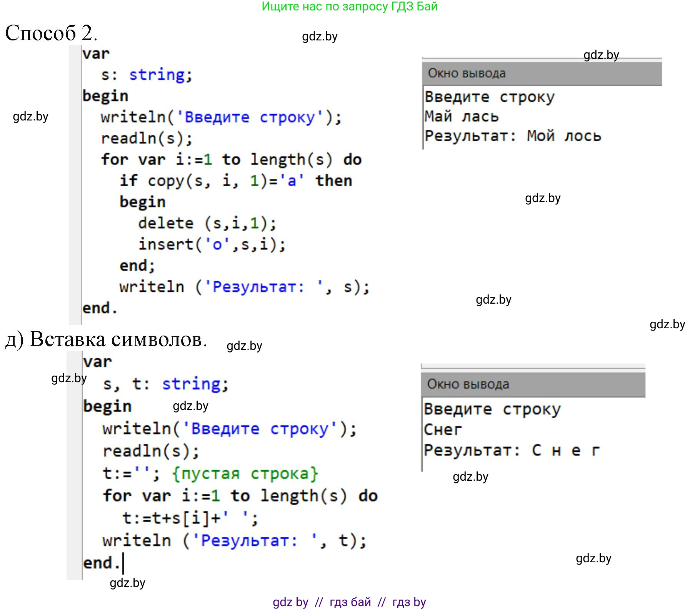Click the 'insert('o',s,i);' code line

click(x=212, y=244)
